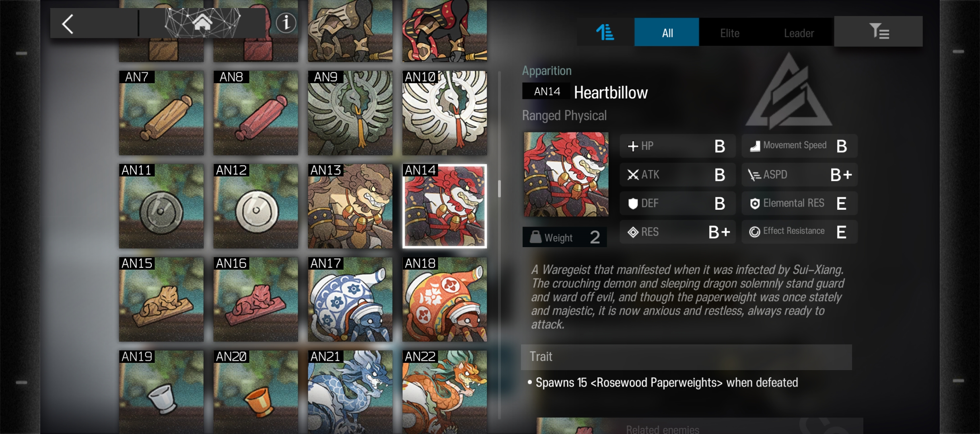Select the AN12 white disc enemy

point(256,206)
